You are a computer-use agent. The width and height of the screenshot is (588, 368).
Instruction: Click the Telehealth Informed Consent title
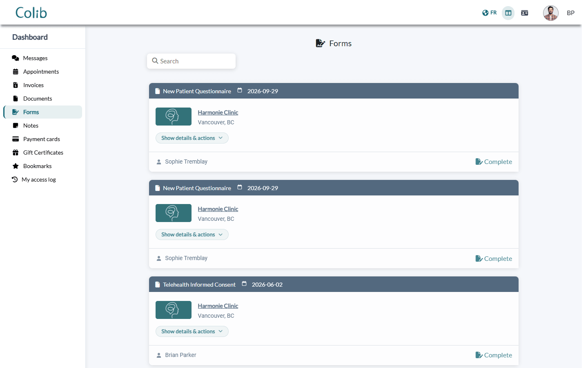click(x=199, y=285)
